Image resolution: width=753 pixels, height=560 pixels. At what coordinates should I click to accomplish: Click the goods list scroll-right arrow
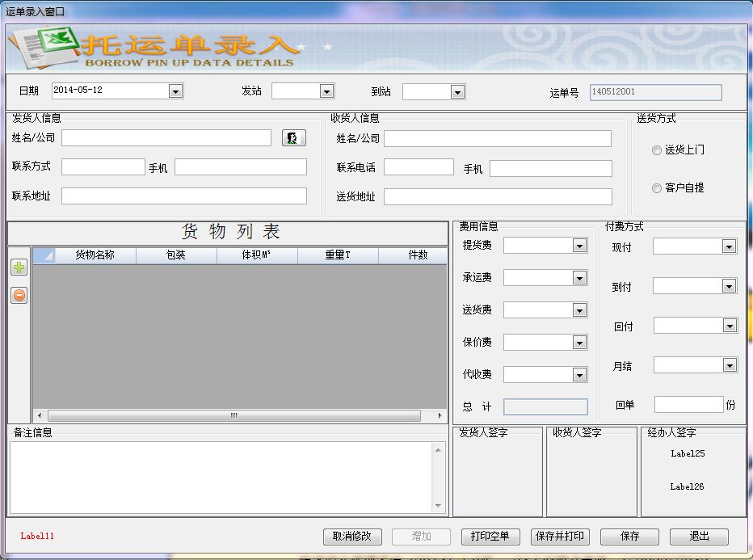pos(440,415)
